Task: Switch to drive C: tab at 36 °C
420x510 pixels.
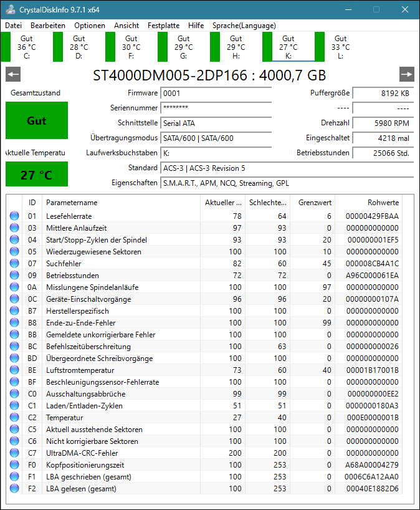Action: point(26,47)
